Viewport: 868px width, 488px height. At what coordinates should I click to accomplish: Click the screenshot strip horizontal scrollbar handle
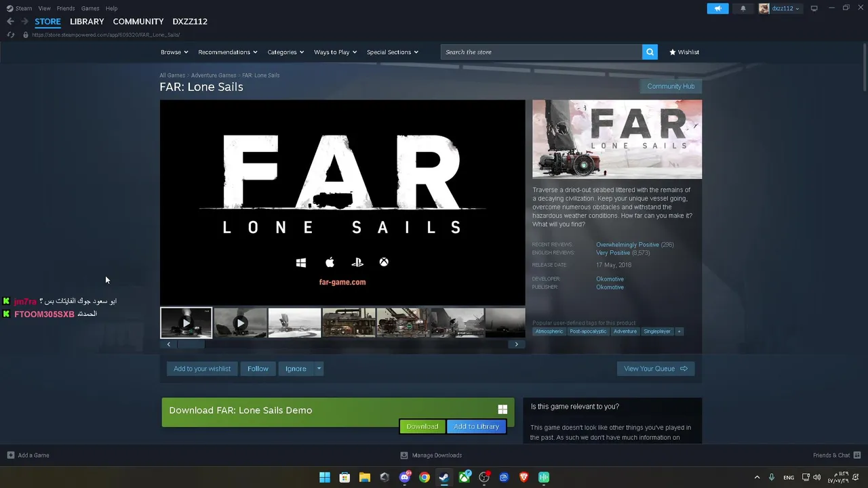191,344
